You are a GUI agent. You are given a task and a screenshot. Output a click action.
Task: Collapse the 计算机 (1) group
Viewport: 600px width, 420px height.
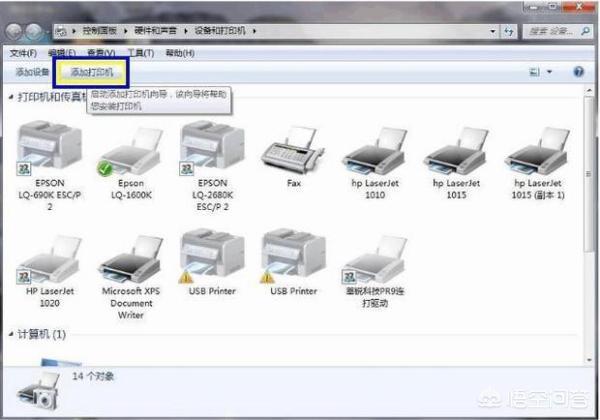(11, 334)
